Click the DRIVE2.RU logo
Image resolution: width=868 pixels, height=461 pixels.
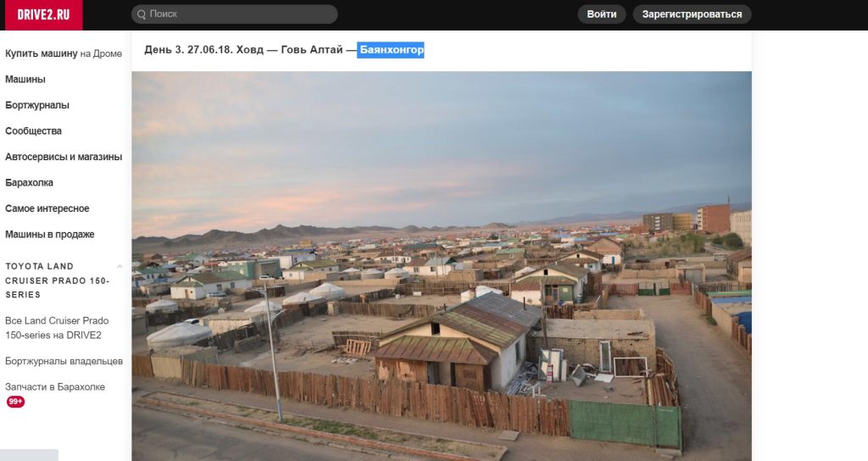[x=43, y=15]
